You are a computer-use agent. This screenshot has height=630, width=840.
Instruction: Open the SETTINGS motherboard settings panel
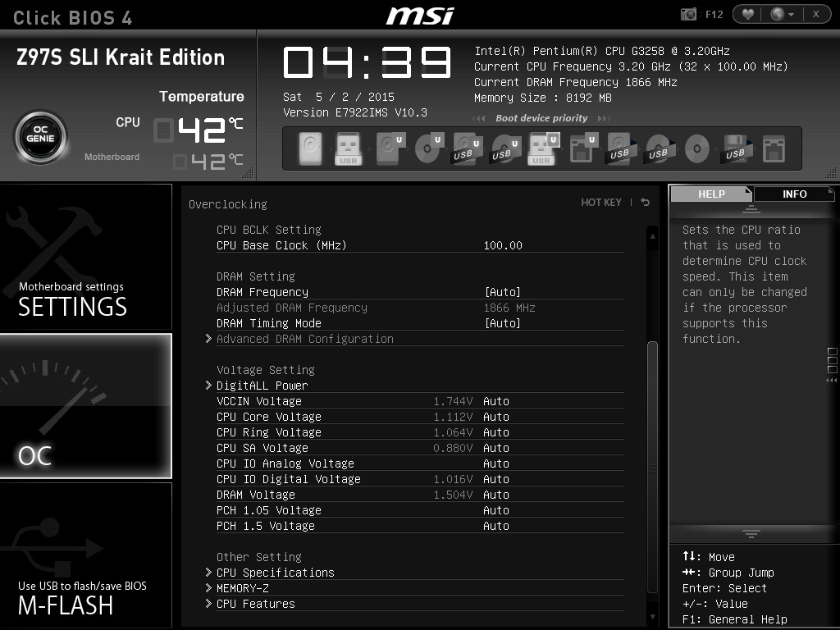pos(85,257)
